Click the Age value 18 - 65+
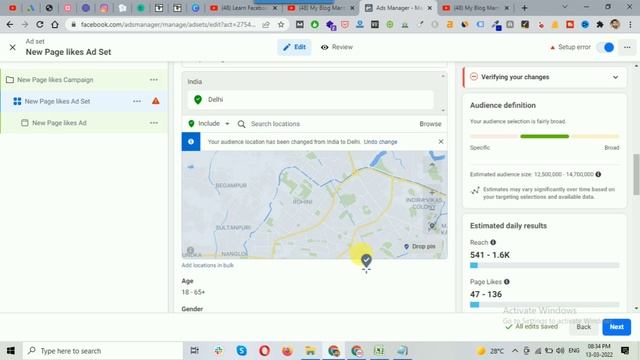Screen dimensions: 640x360 coord(193,292)
